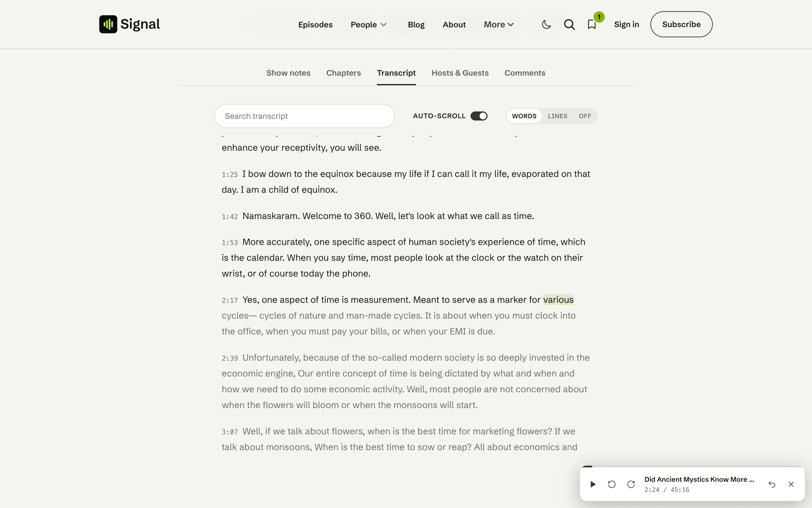This screenshot has height=508, width=812.
Task: Click the word "Namaskaram" in transcript
Action: click(271, 216)
